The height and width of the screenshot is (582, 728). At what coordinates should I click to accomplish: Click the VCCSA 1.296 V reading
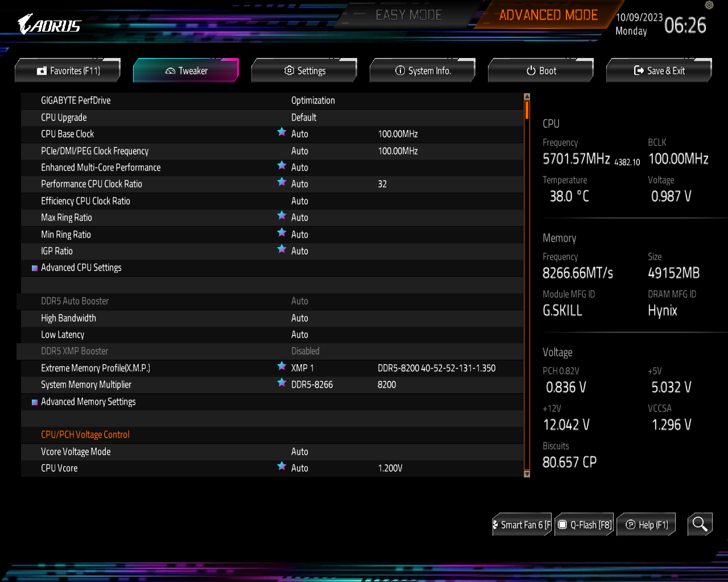pyautogui.click(x=672, y=425)
